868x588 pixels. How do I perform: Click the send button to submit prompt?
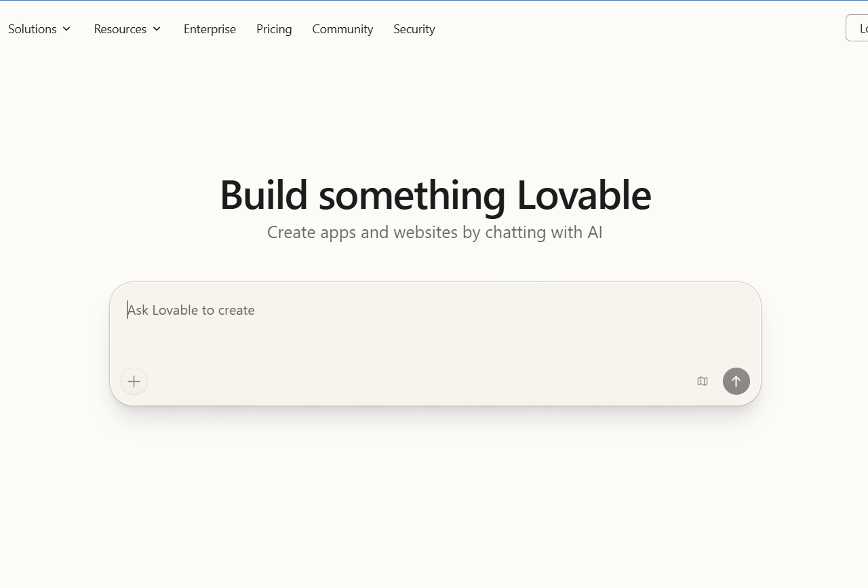coord(736,381)
